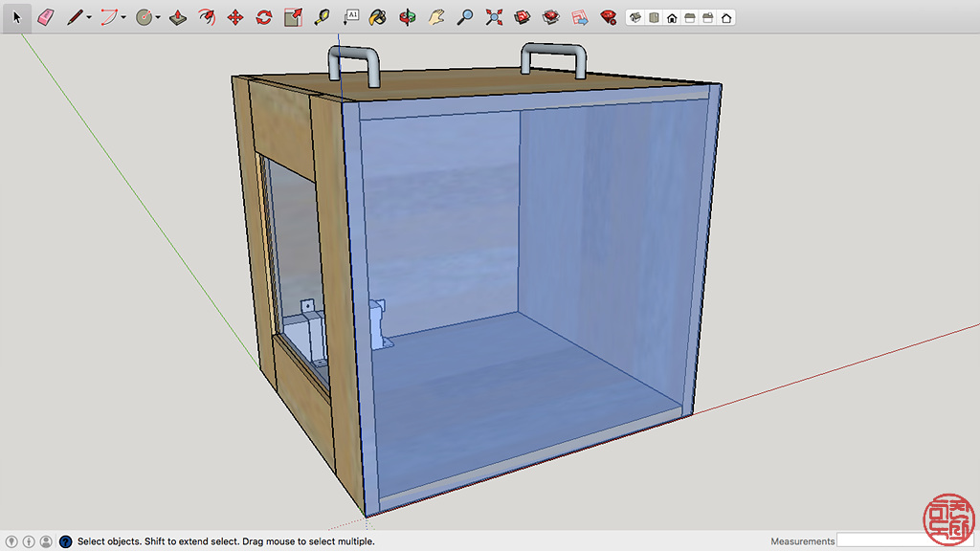The width and height of the screenshot is (980, 551).
Task: Select the Pan hand tool
Action: click(x=436, y=17)
